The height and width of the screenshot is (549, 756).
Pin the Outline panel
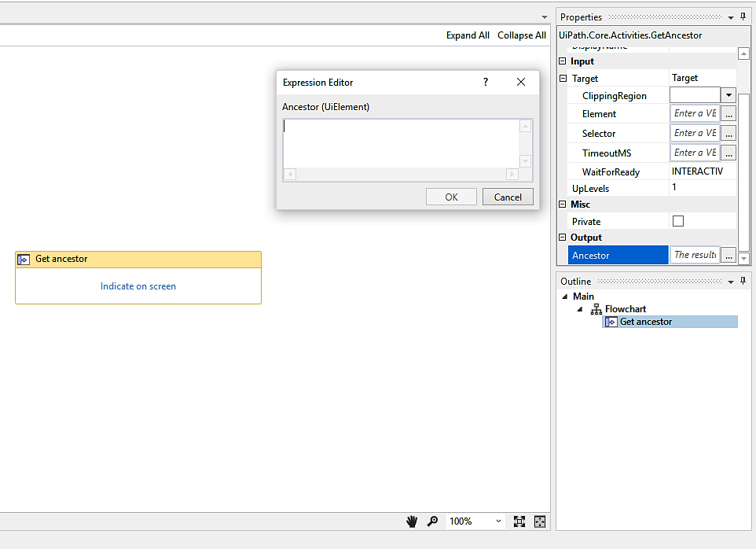pos(743,281)
